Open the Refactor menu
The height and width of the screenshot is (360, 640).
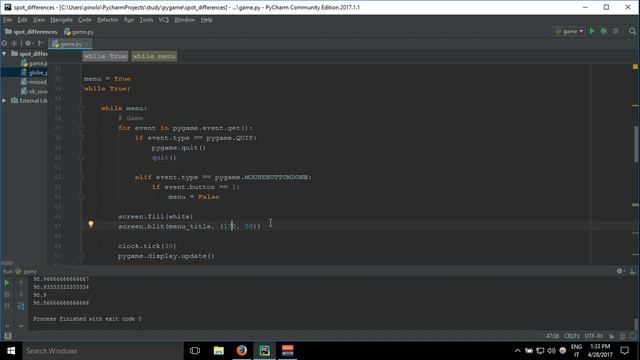pos(107,20)
